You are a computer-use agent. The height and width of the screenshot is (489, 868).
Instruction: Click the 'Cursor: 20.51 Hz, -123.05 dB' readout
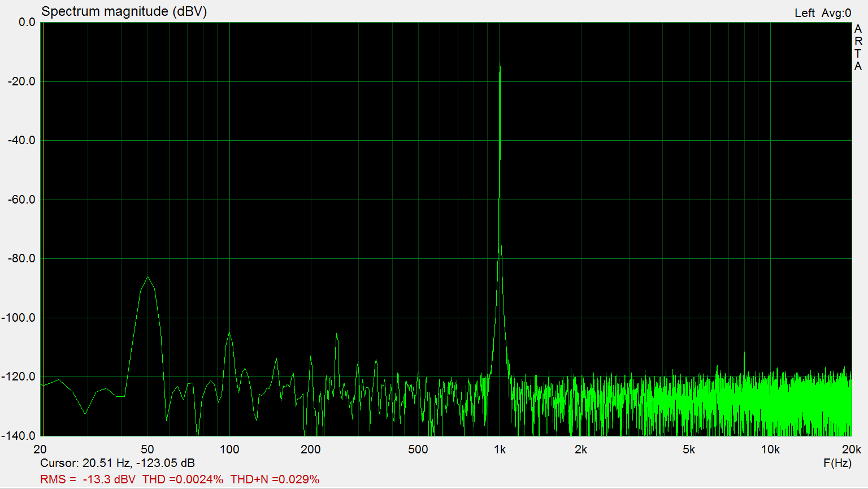coord(118,464)
